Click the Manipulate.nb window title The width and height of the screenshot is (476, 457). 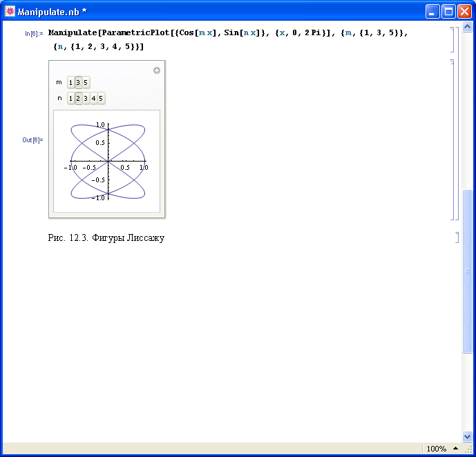(x=53, y=12)
